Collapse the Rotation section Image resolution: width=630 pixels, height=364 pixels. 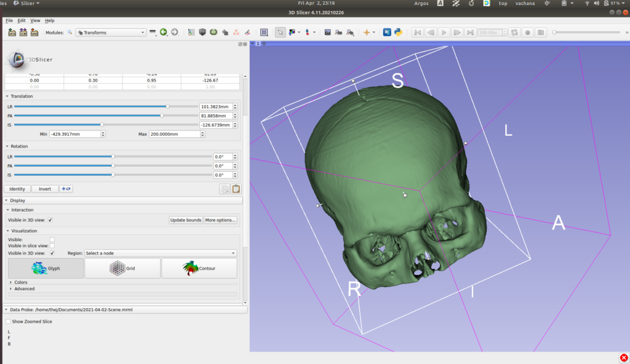pyautogui.click(x=7, y=146)
